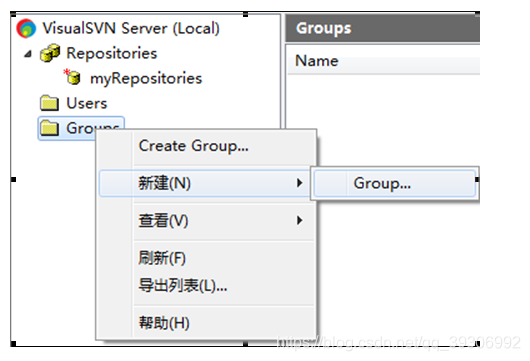Click the Repositories stacked-cubes icon
The image size is (530, 361).
(x=50, y=53)
